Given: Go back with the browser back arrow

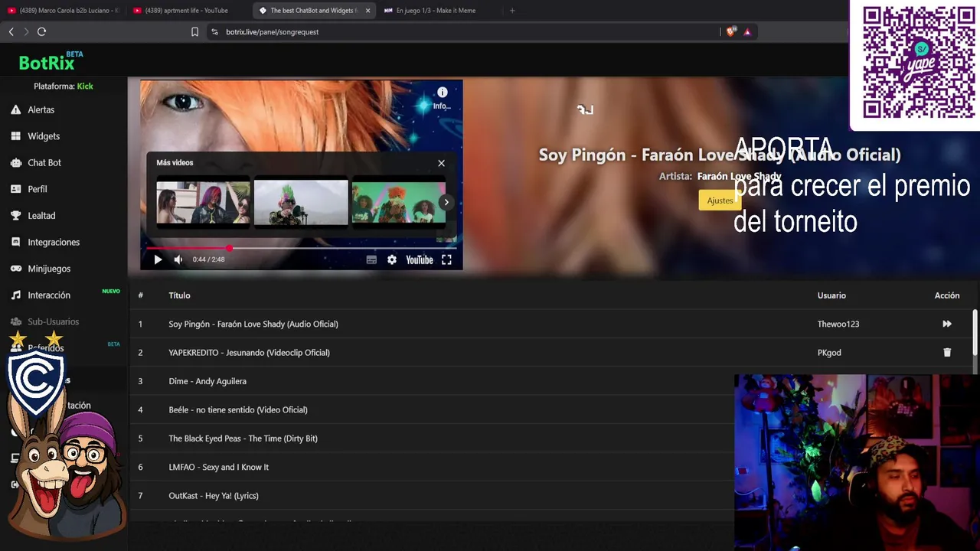Looking at the screenshot, I should point(11,31).
